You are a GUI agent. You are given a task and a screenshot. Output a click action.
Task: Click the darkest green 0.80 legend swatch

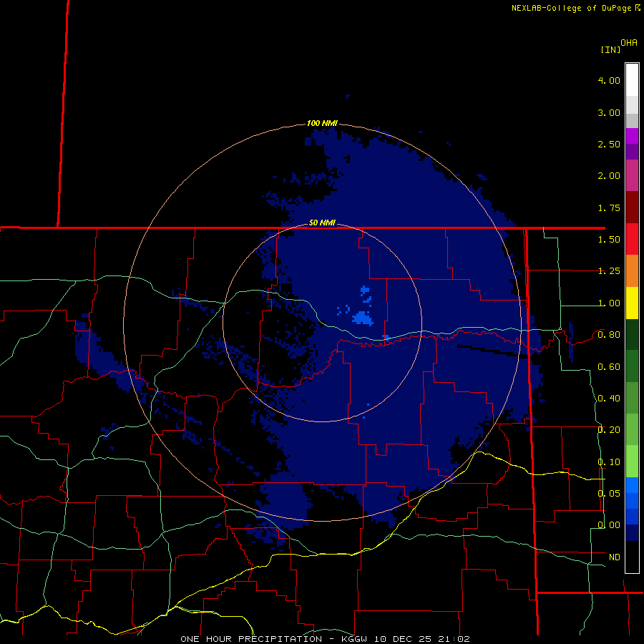632,334
